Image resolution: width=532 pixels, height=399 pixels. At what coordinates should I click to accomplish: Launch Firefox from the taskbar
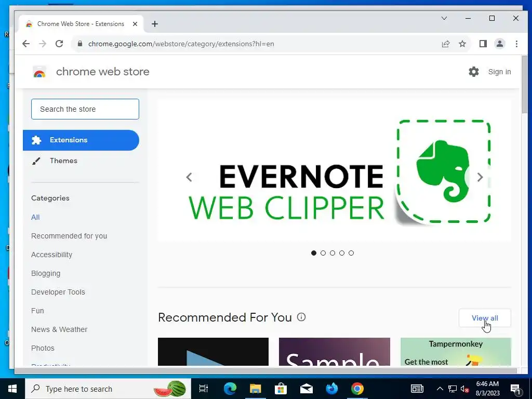[x=331, y=389]
